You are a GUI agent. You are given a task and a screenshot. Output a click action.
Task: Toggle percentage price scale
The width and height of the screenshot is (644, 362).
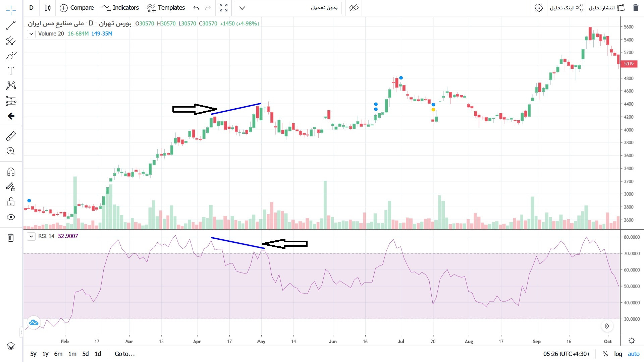605,354
